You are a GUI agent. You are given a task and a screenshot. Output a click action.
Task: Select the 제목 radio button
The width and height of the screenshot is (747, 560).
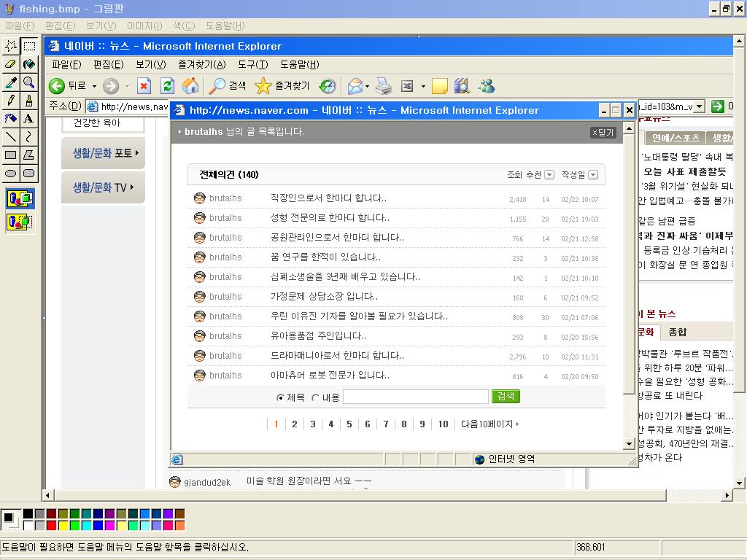[280, 397]
